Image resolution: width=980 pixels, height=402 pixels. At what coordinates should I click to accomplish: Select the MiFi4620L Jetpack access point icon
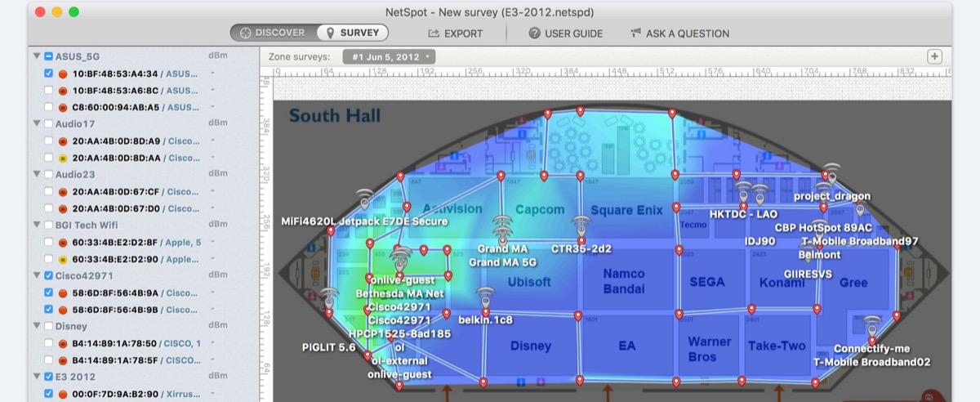pos(365,199)
